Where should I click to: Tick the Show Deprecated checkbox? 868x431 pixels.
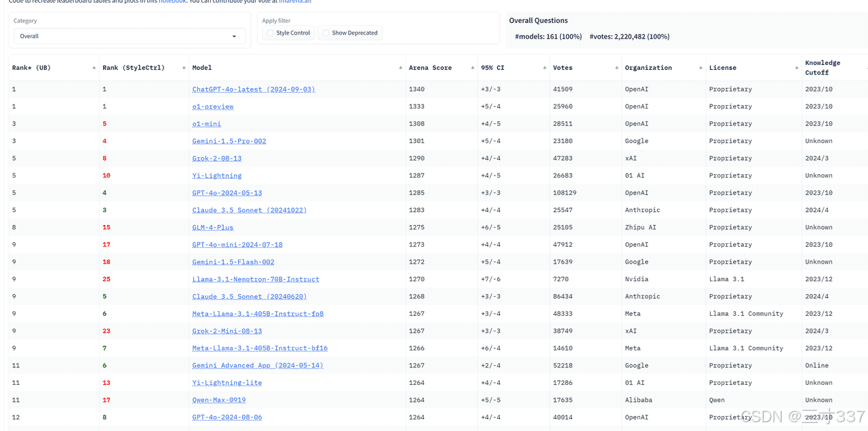tap(326, 33)
